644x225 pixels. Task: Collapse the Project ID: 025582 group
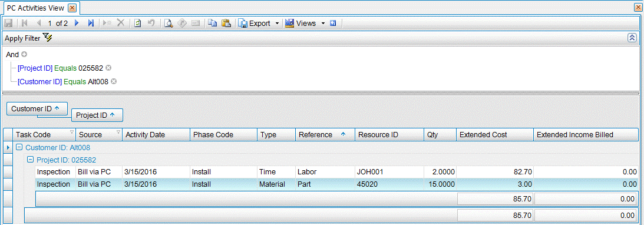pos(30,160)
